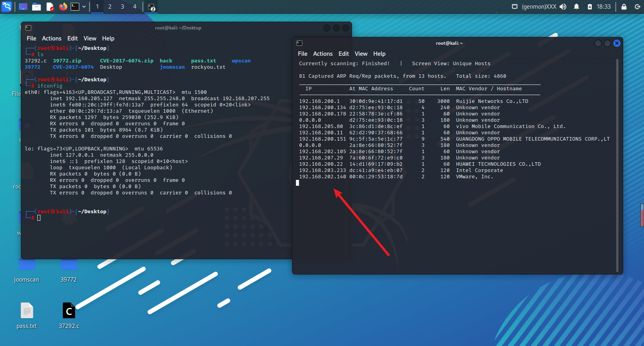Maximize the root@kali: ~ terminal window

coord(608,43)
